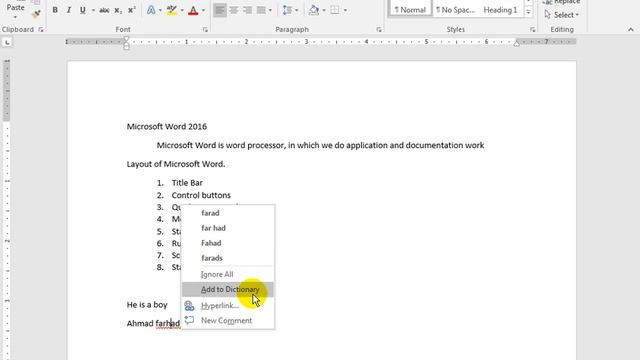This screenshot has height=360, width=640.
Task: Click the Shading paint bucket
Action: (314, 10)
